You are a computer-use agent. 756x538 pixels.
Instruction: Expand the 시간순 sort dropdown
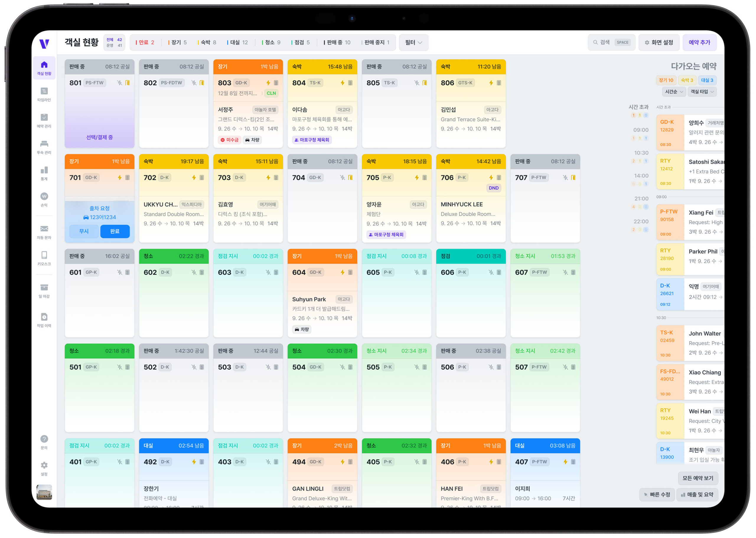674,92
